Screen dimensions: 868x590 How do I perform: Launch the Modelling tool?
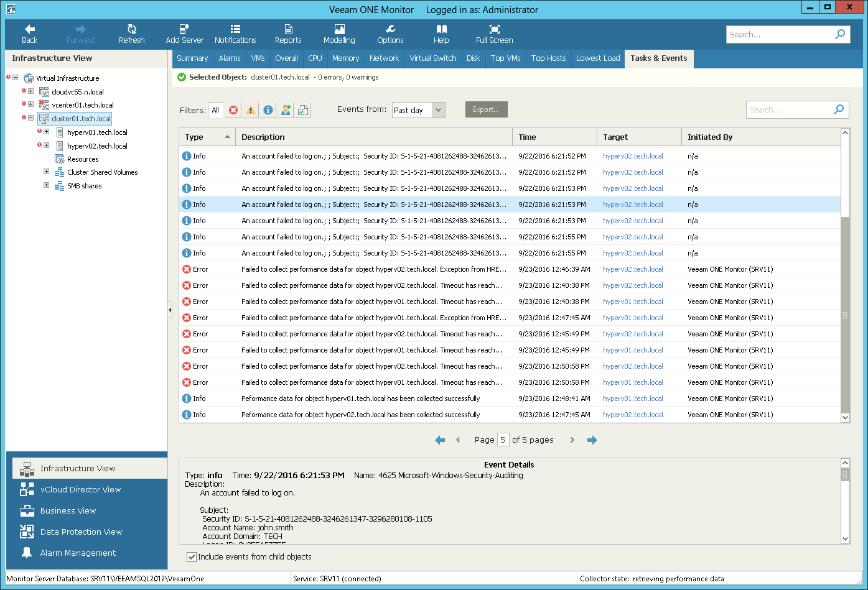point(339,34)
